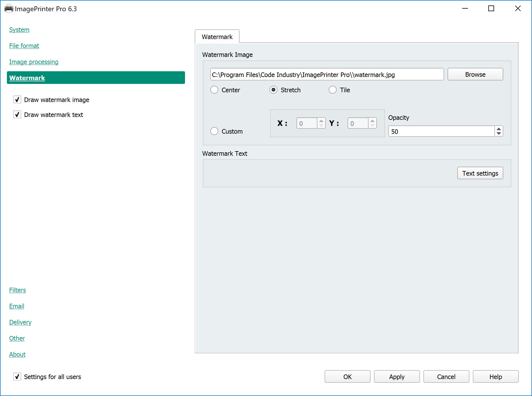The width and height of the screenshot is (532, 396).
Task: Select the Stretch placement option
Action: pos(273,90)
